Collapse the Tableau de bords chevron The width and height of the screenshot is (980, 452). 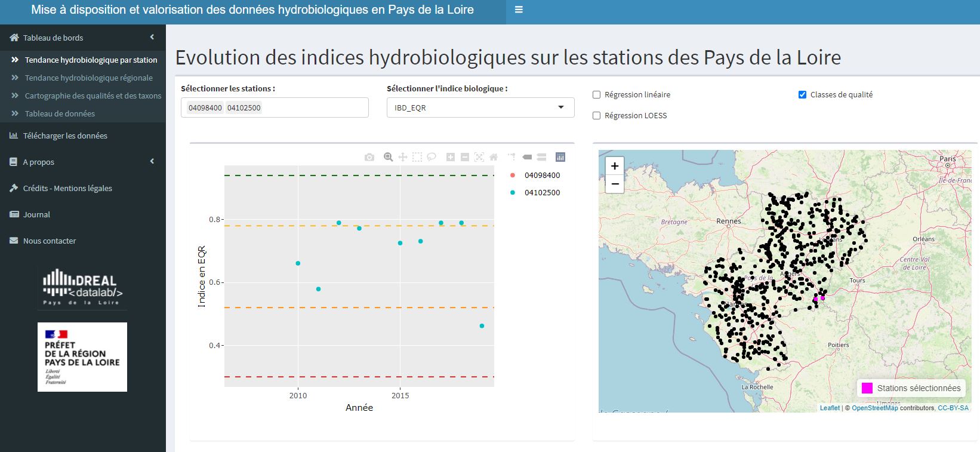(152, 37)
